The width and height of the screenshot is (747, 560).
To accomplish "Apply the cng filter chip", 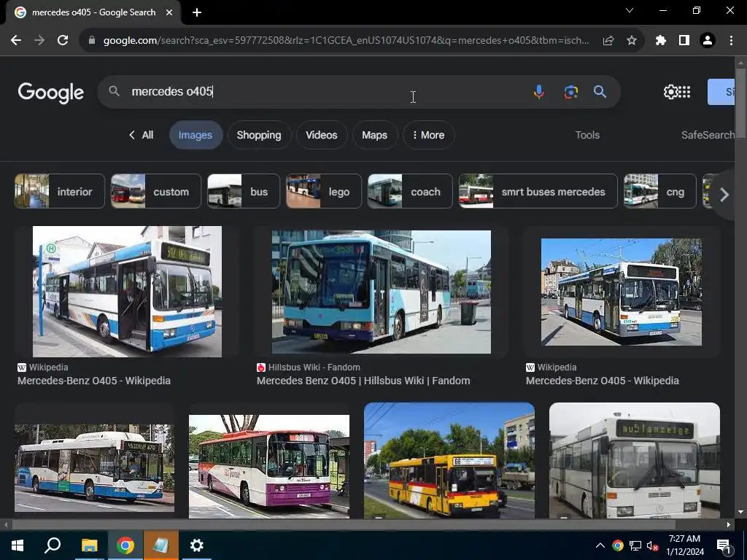I will pos(660,192).
